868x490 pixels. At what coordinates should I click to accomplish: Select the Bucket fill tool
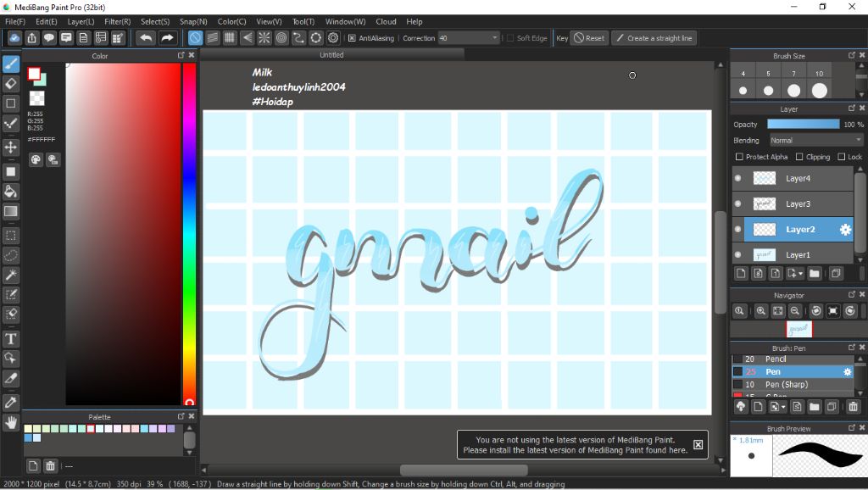pos(10,192)
